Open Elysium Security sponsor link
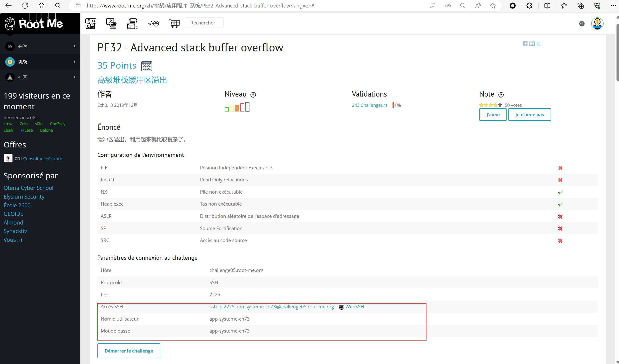This screenshot has height=364, width=619. (x=24, y=197)
